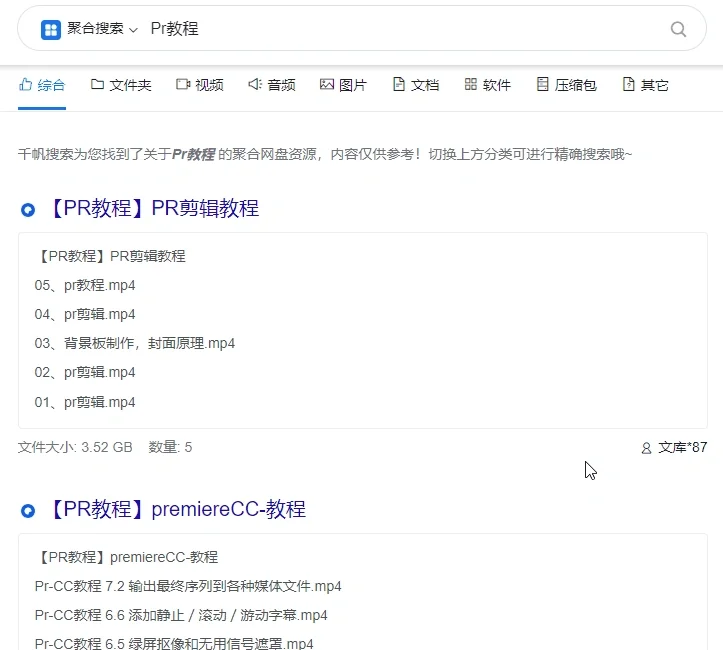This screenshot has width=723, height=650.
Task: Switch to the 音频 tab
Action: coord(272,85)
